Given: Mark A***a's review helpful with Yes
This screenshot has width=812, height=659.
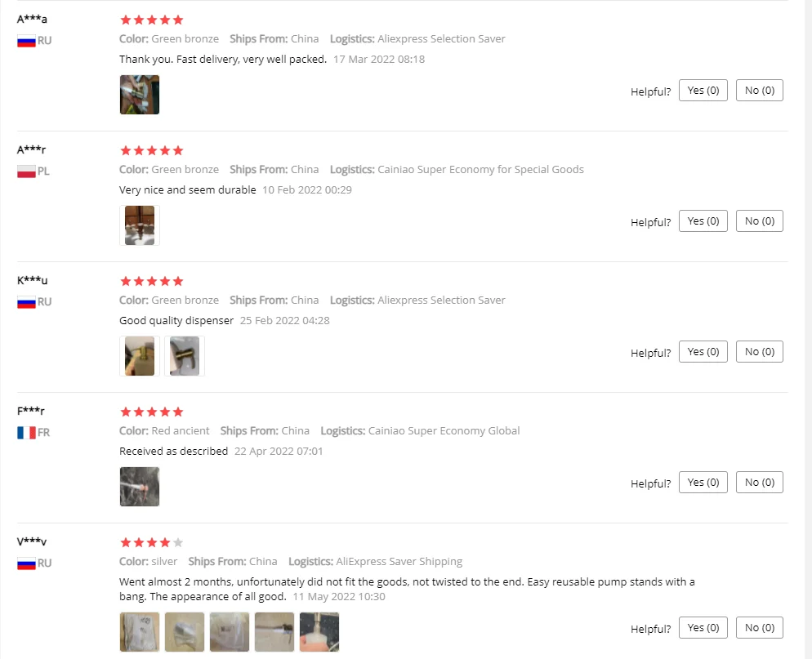Looking at the screenshot, I should (703, 91).
